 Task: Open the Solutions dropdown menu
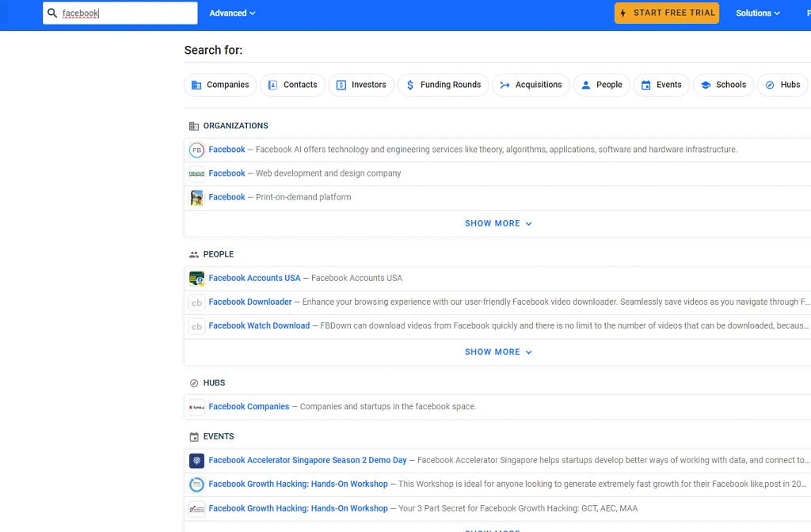(758, 13)
